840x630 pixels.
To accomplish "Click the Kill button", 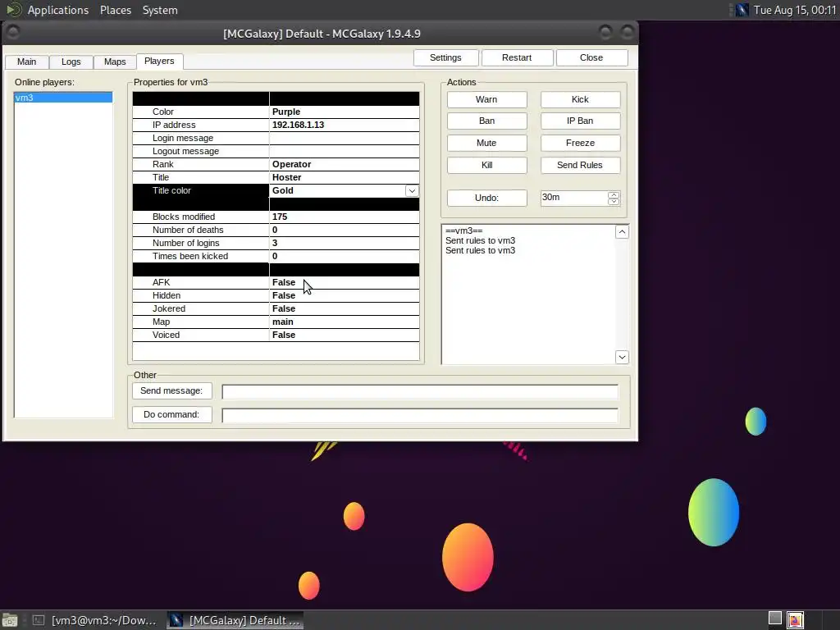I will (486, 165).
